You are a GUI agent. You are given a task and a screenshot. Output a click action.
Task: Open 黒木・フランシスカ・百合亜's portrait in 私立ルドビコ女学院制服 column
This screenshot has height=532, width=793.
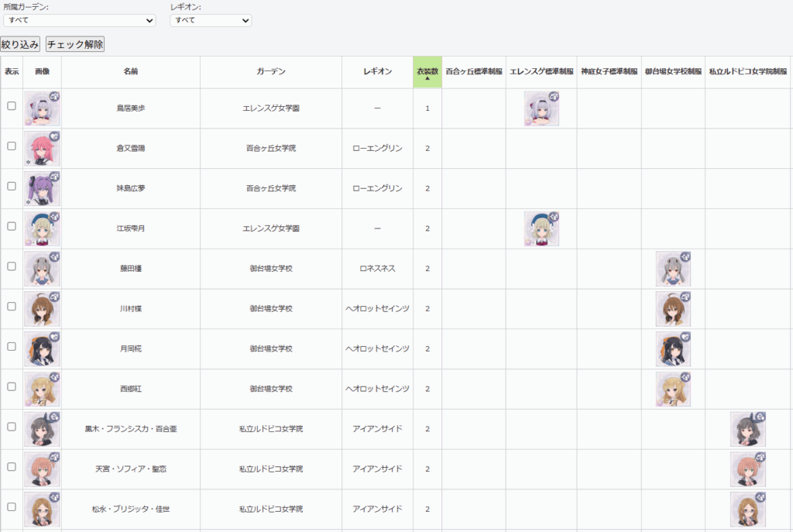point(748,429)
